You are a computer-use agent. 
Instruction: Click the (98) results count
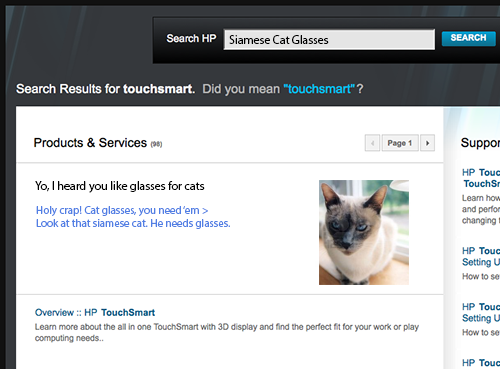point(156,144)
